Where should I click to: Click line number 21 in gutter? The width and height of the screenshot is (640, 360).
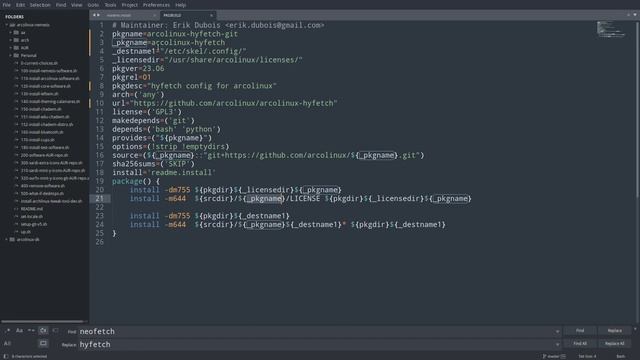point(100,198)
